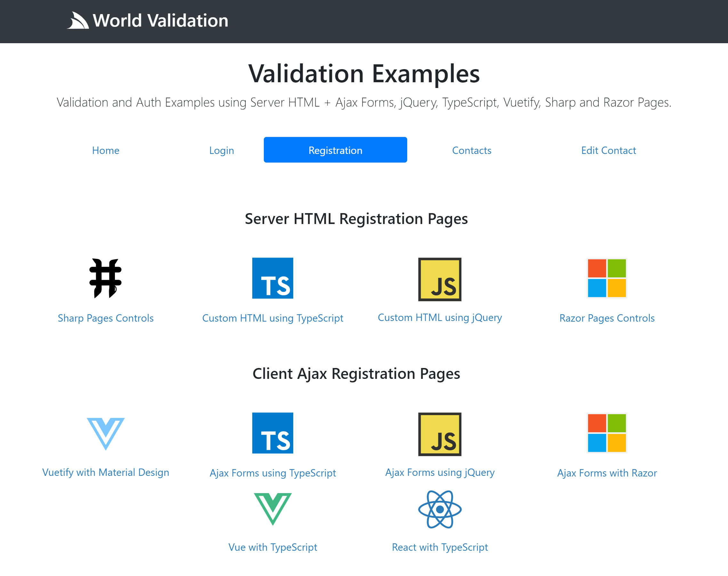Click the React atom logo icon
728x576 pixels.
440,509
